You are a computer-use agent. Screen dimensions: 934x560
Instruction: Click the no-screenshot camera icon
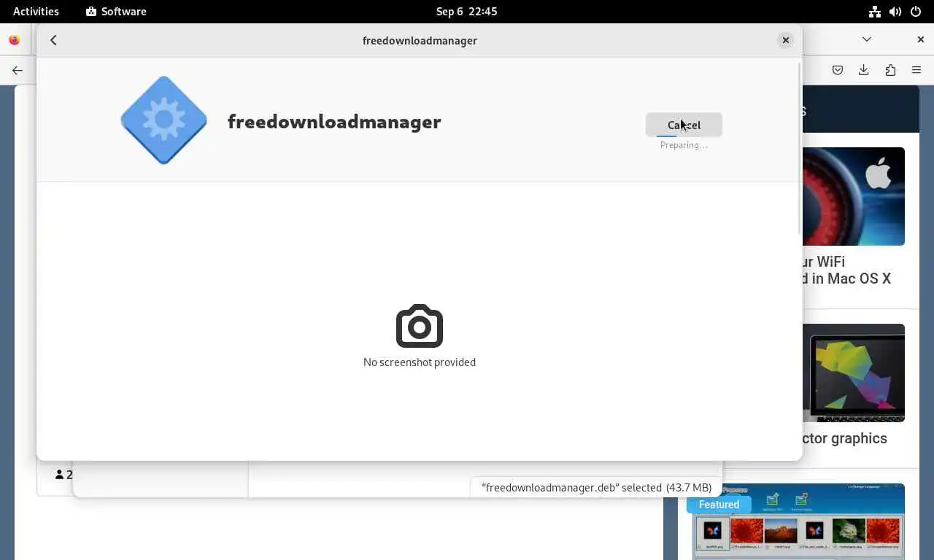click(x=420, y=326)
